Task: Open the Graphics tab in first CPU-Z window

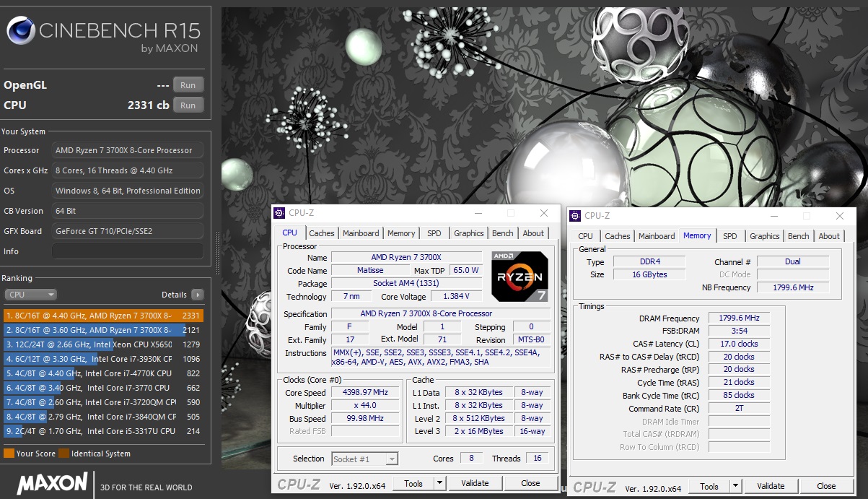Action: pyautogui.click(x=469, y=233)
